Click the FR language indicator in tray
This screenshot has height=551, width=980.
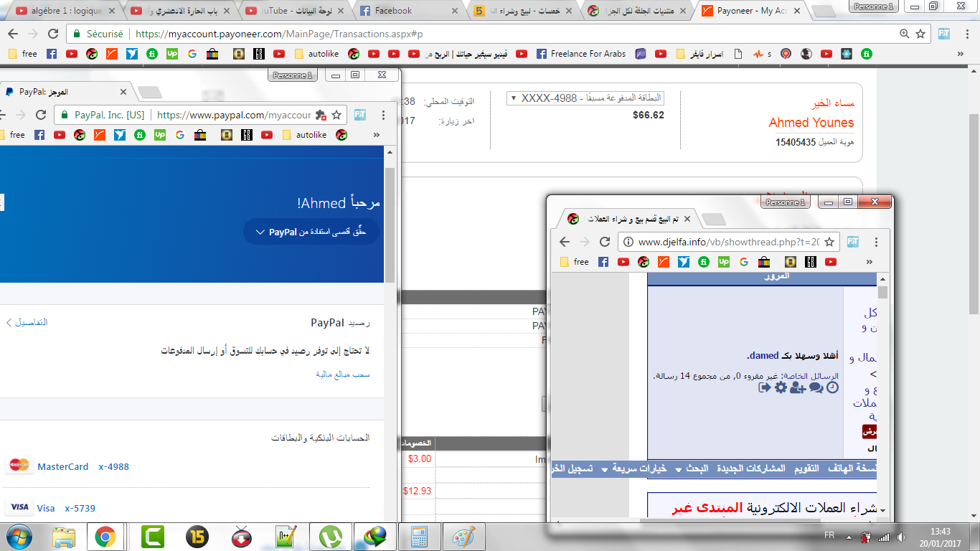point(829,535)
